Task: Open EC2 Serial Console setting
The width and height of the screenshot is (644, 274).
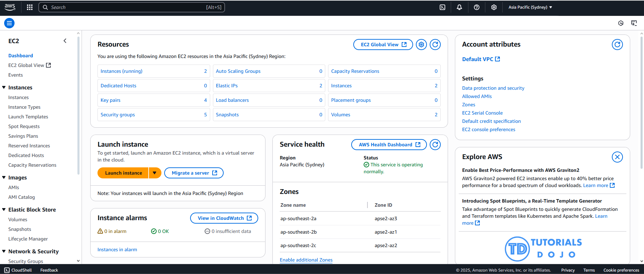Action: point(482,113)
